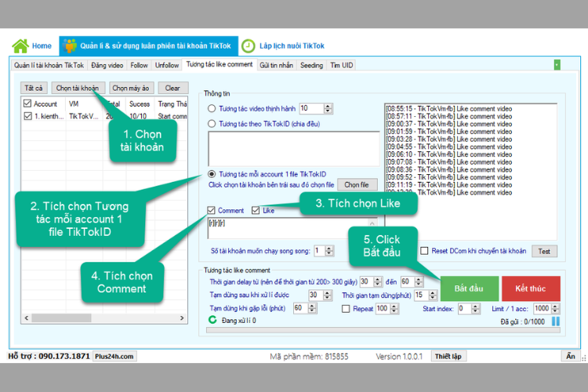Click the small green indicator at tab bar end
Viewport: 588px width, 392px height.
pos(557,65)
